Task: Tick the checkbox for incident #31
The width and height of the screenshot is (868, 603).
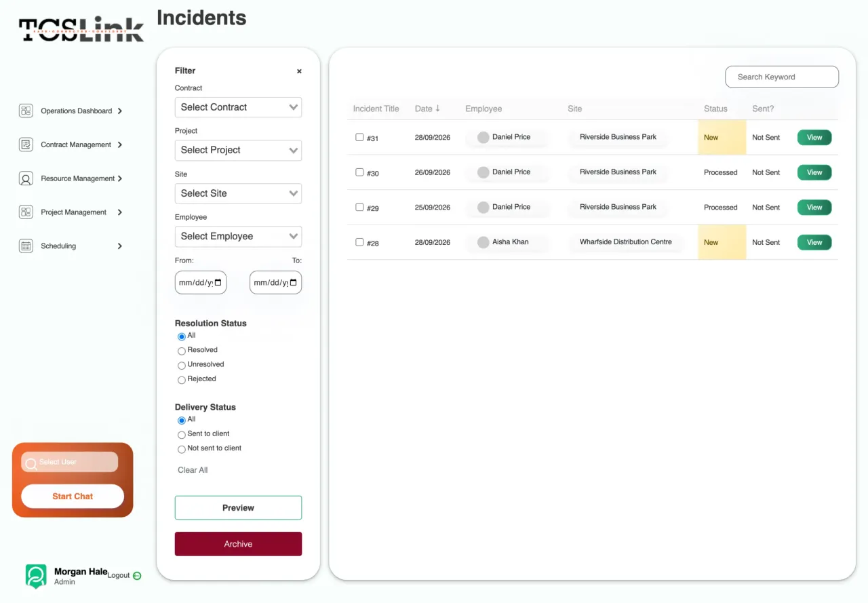Action: pos(359,137)
